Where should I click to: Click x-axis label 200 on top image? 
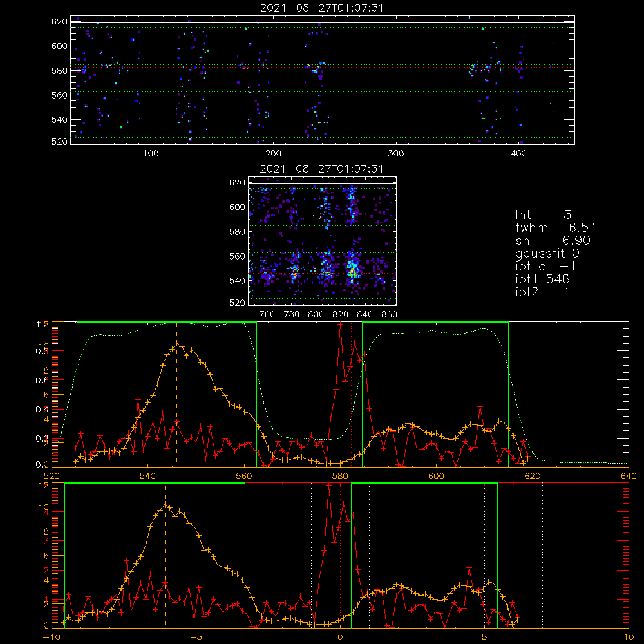coord(273,154)
